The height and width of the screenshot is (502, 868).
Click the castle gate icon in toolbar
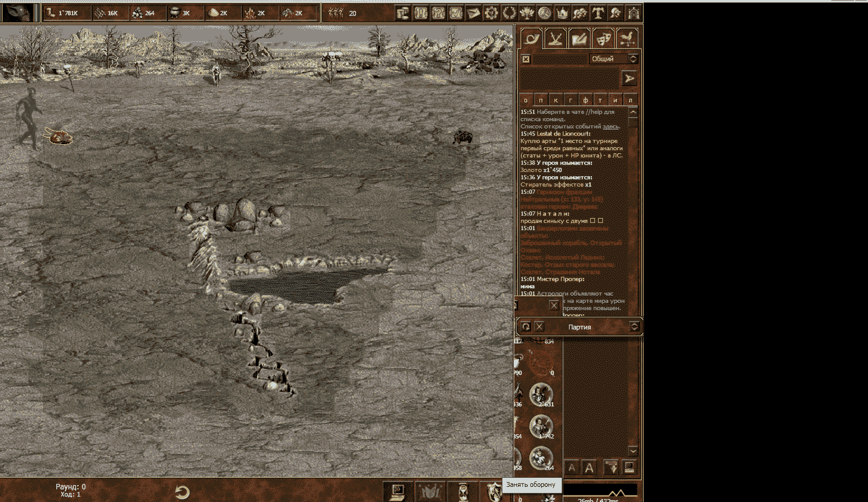coord(633,13)
